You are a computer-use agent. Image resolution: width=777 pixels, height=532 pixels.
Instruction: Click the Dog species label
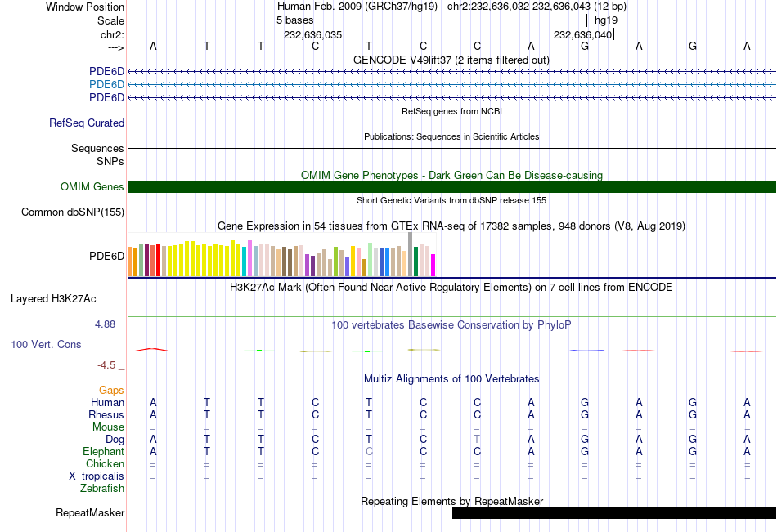115,440
